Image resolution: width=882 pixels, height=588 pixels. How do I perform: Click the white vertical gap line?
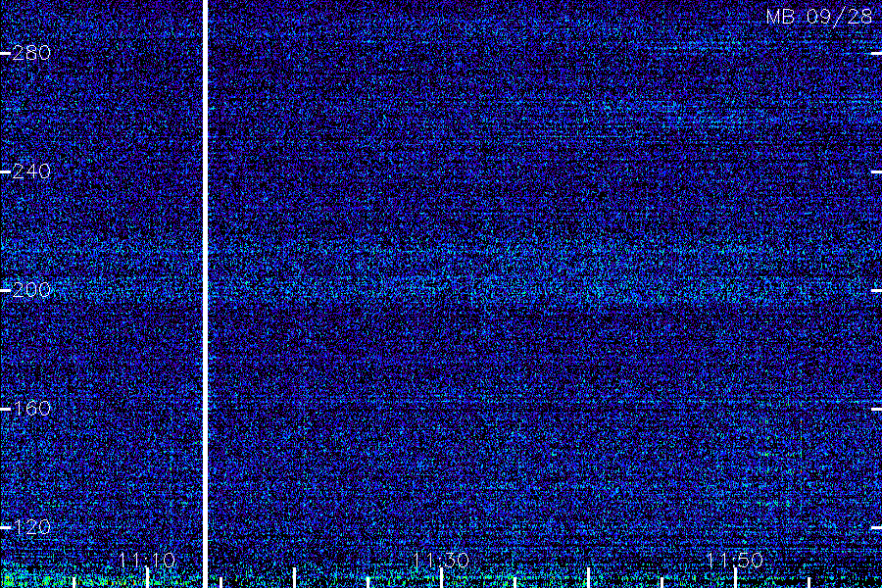(x=205, y=294)
